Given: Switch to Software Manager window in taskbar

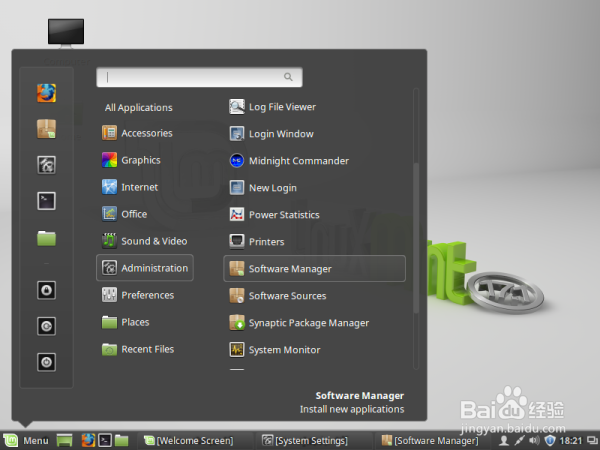Looking at the screenshot, I should point(430,441).
